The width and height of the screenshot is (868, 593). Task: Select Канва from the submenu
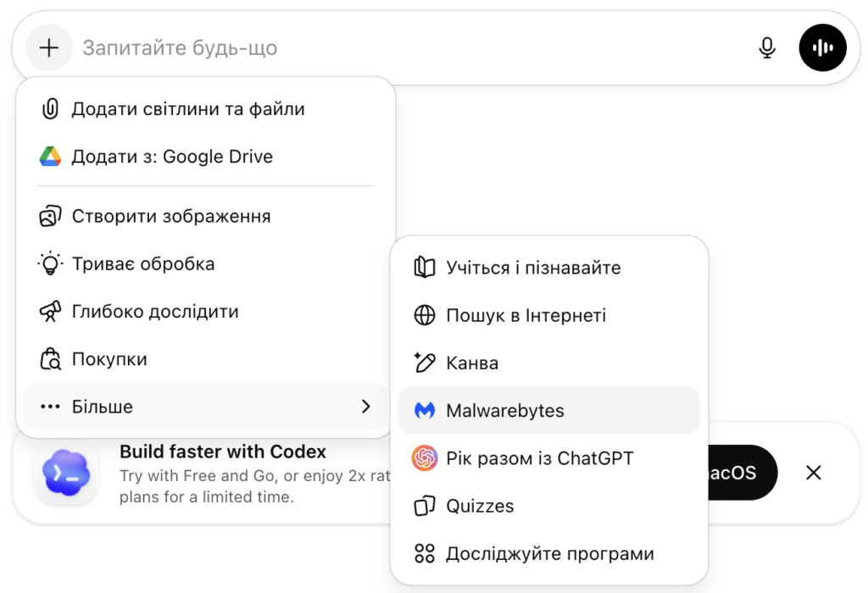point(472,363)
